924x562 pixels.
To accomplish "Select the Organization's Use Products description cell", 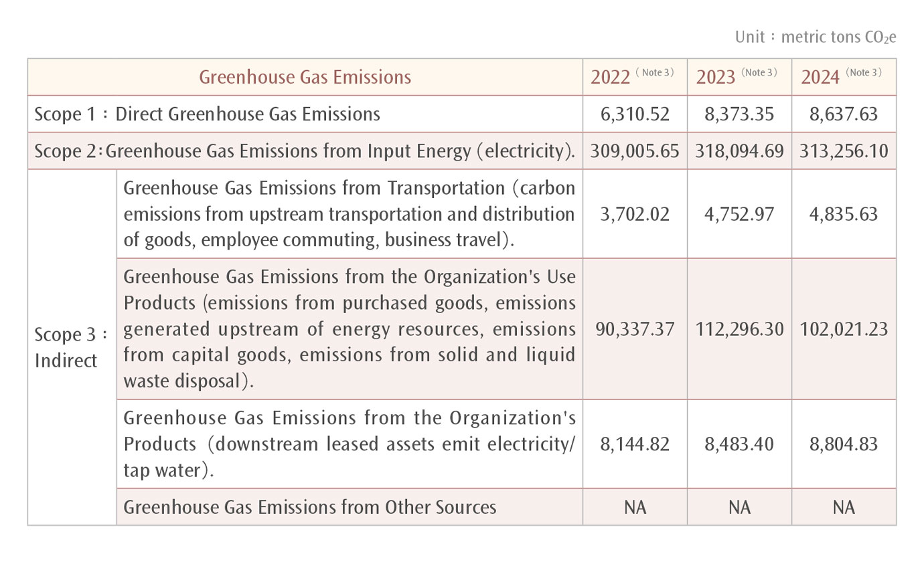I will tap(349, 329).
